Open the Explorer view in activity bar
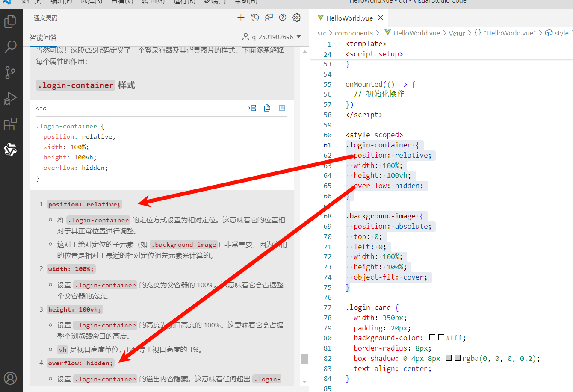The height and width of the screenshot is (392, 573). coord(10,21)
